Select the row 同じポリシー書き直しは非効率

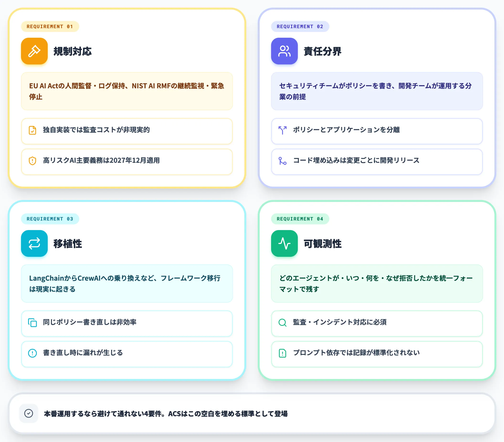pyautogui.click(x=127, y=324)
